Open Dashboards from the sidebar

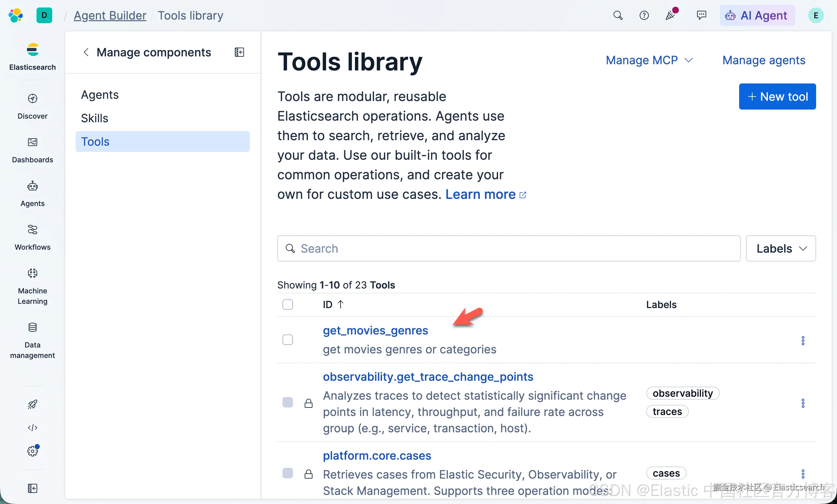coord(33,150)
